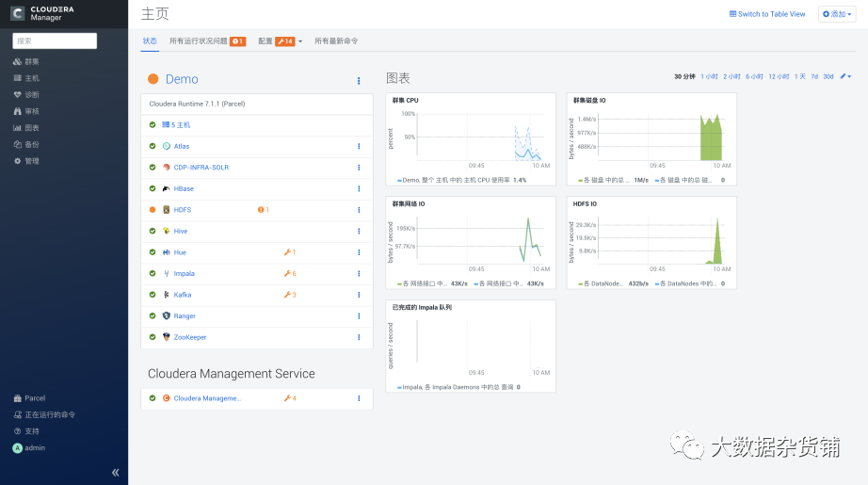Open the Parcel sidebar item
Screen dimensions: 868x485
coord(29,398)
